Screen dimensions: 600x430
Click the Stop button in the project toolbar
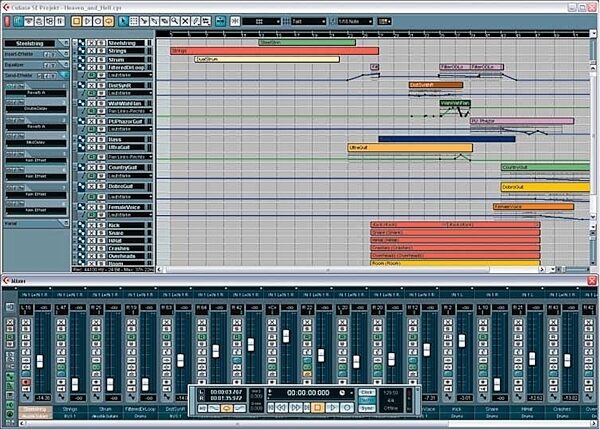(x=76, y=21)
